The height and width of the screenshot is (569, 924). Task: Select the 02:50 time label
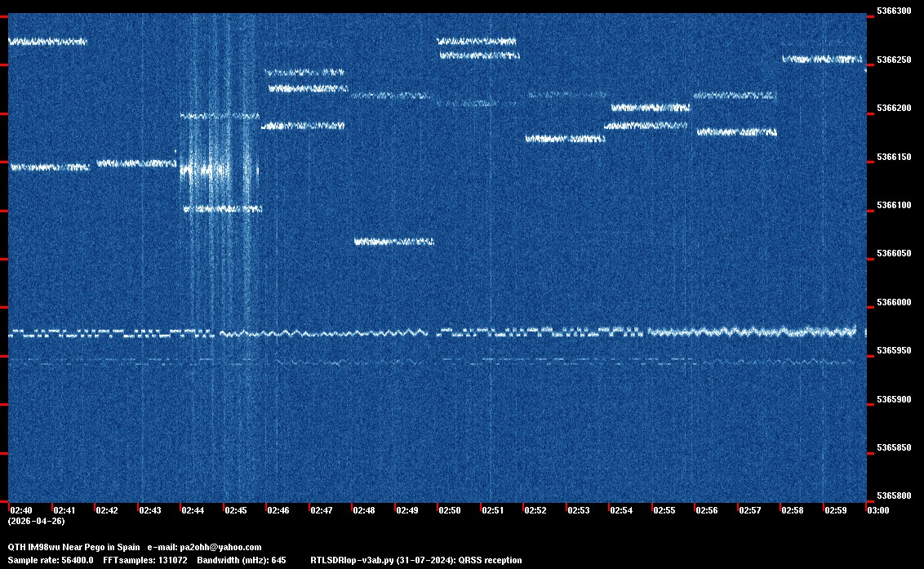click(x=450, y=510)
